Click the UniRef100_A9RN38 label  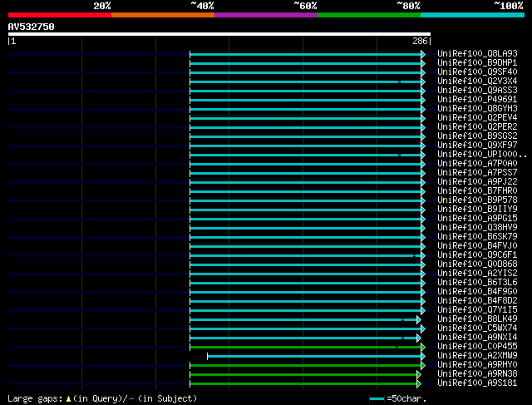tap(477, 374)
